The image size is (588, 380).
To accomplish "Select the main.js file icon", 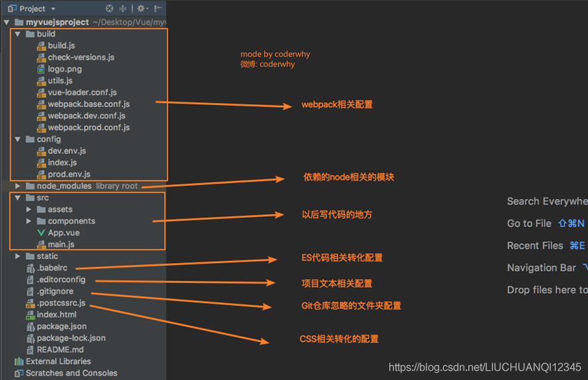I will [41, 244].
